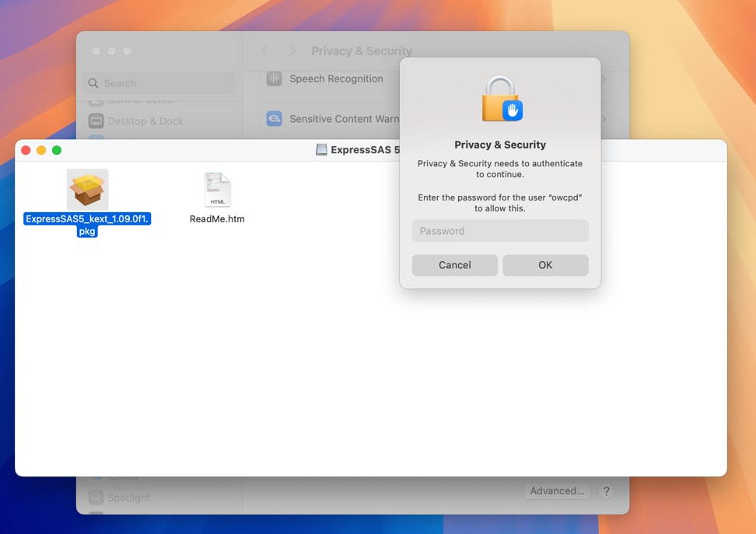Click the Speech Recognition waveform icon
This screenshot has height=534, width=756.
[x=274, y=79]
